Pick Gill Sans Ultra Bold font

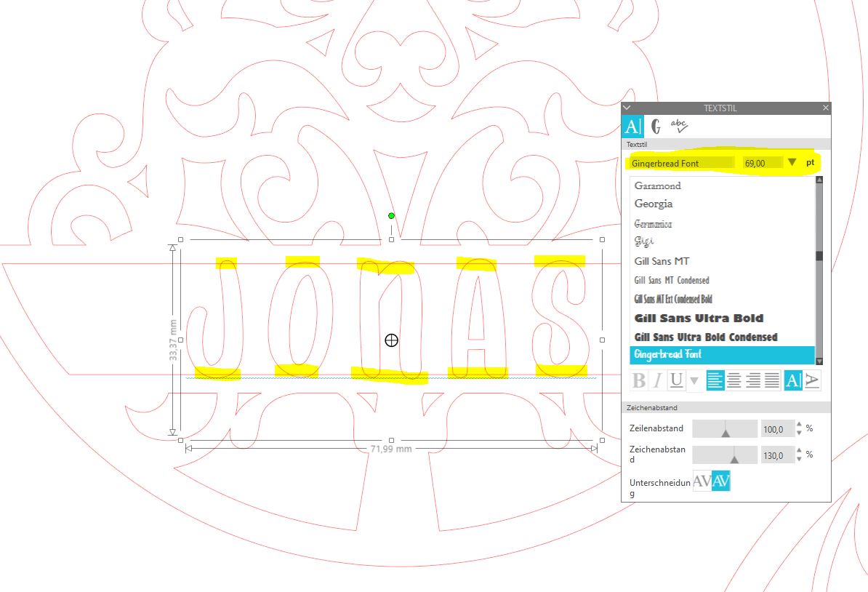699,319
